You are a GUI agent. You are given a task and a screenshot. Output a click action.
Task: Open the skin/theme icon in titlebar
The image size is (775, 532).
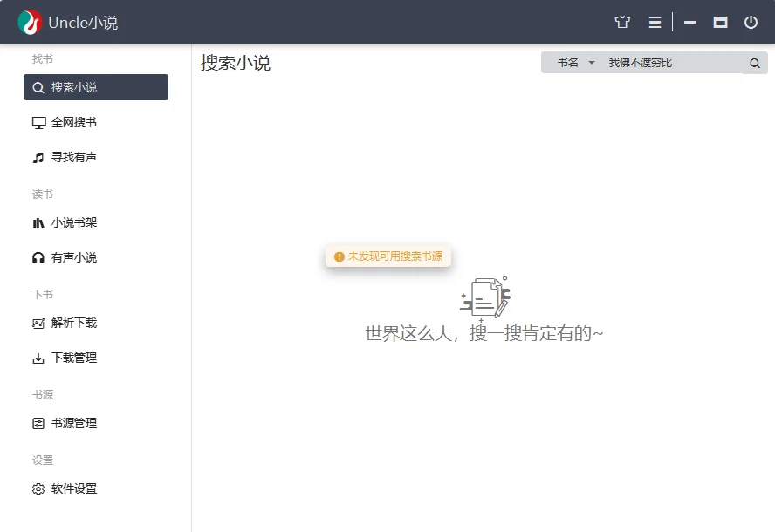[622, 22]
